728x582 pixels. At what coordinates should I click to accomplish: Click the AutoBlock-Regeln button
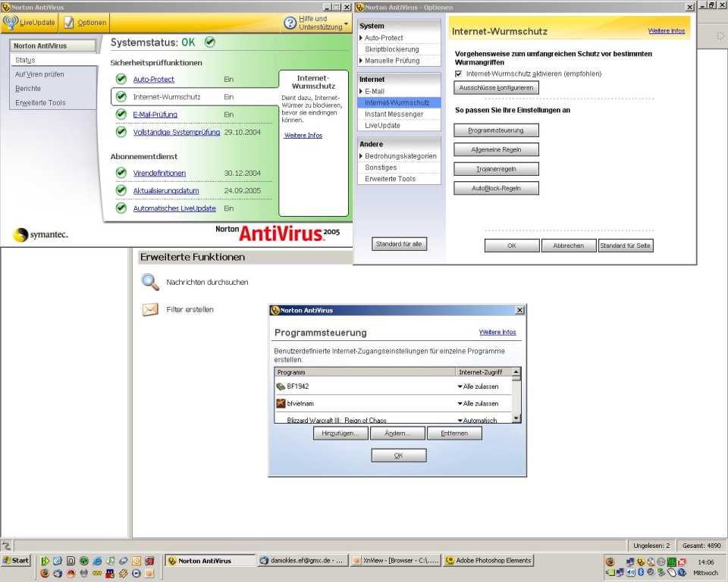496,189
